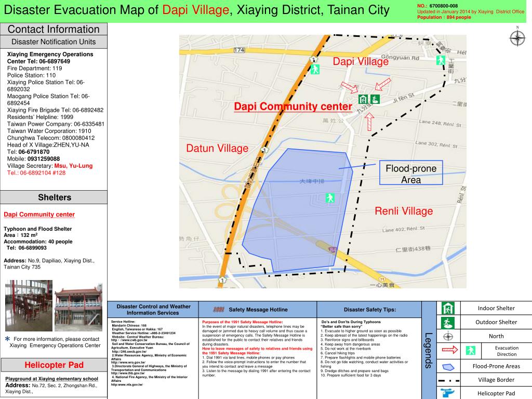Select Disaster Control and Weather Information Services header
532x399 pixels.
(153, 310)
